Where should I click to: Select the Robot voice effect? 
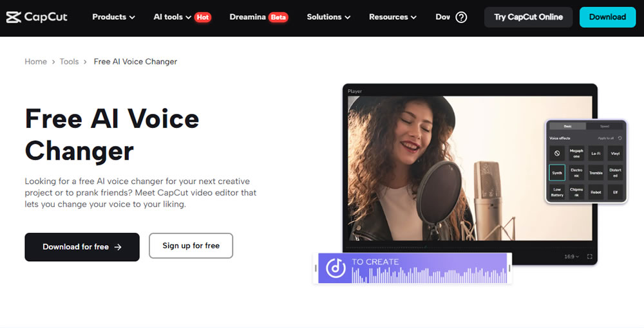tap(596, 192)
